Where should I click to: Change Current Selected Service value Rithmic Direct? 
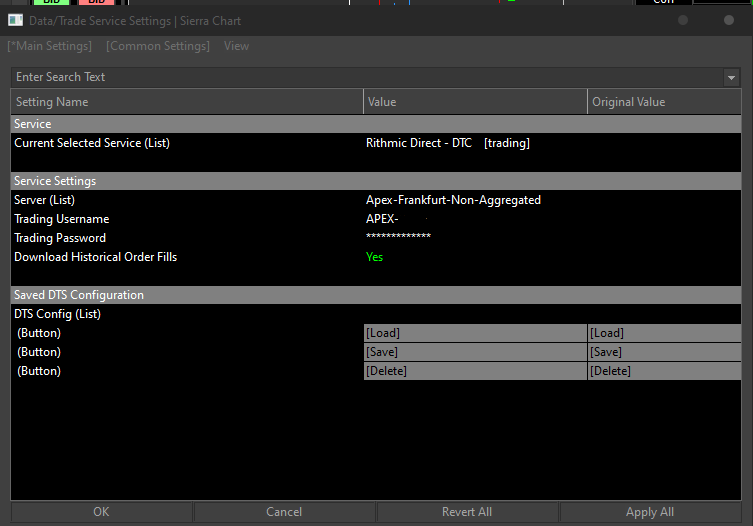[x=448, y=143]
